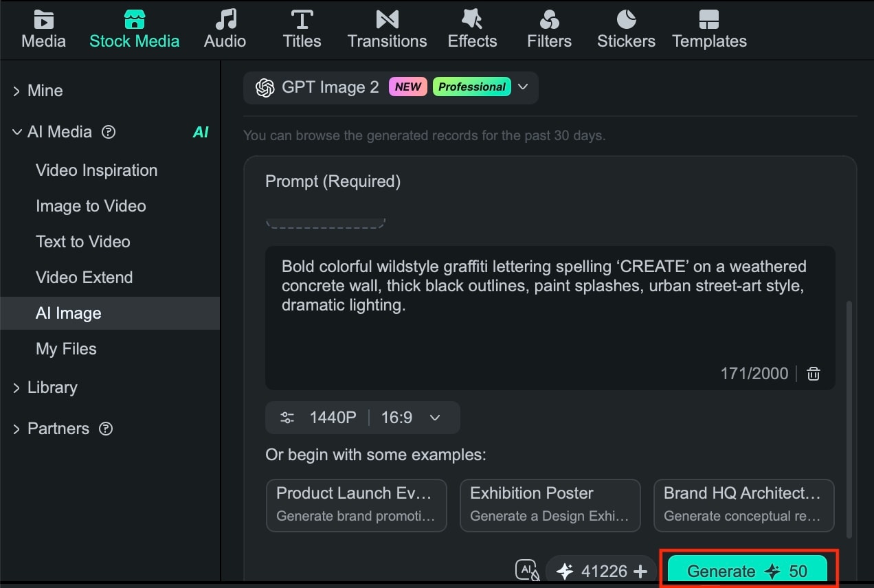Image resolution: width=874 pixels, height=588 pixels.
Task: Open the Media tab
Action: (x=43, y=30)
